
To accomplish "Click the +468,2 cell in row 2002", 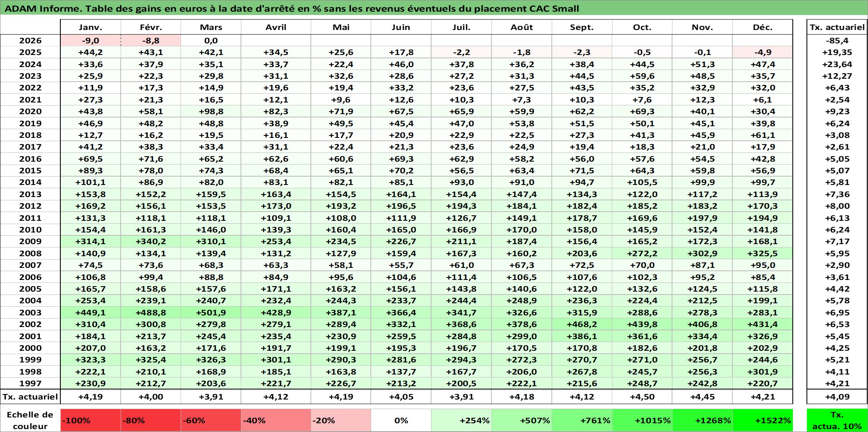I will [582, 324].
